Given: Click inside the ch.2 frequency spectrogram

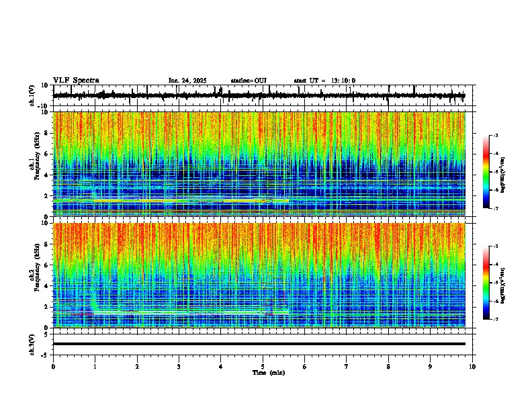Looking at the screenshot, I should tap(259, 275).
